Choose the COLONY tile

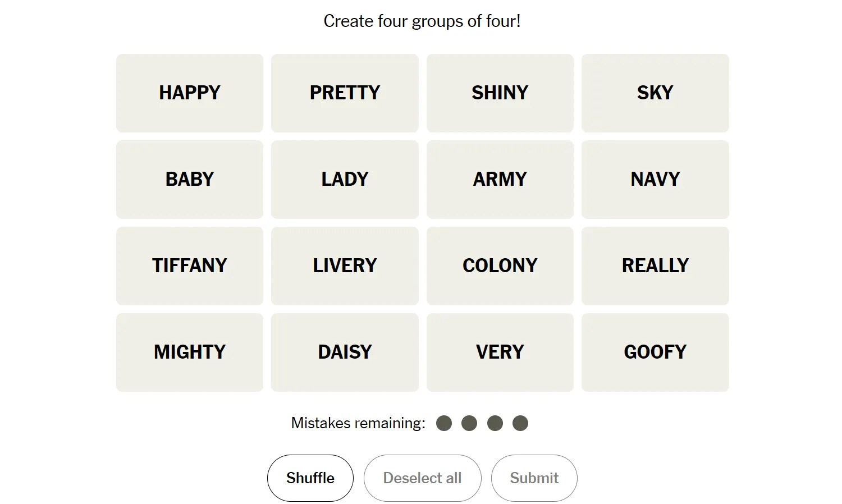click(500, 266)
